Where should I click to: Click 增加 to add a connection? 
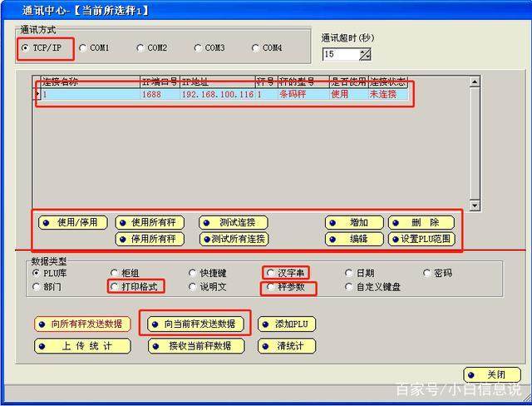pyautogui.click(x=354, y=223)
